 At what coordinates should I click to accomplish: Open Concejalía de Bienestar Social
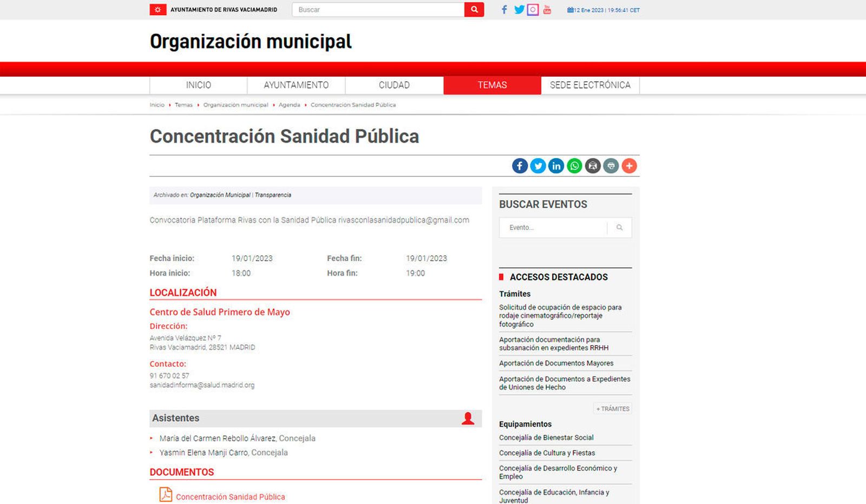[x=546, y=437]
